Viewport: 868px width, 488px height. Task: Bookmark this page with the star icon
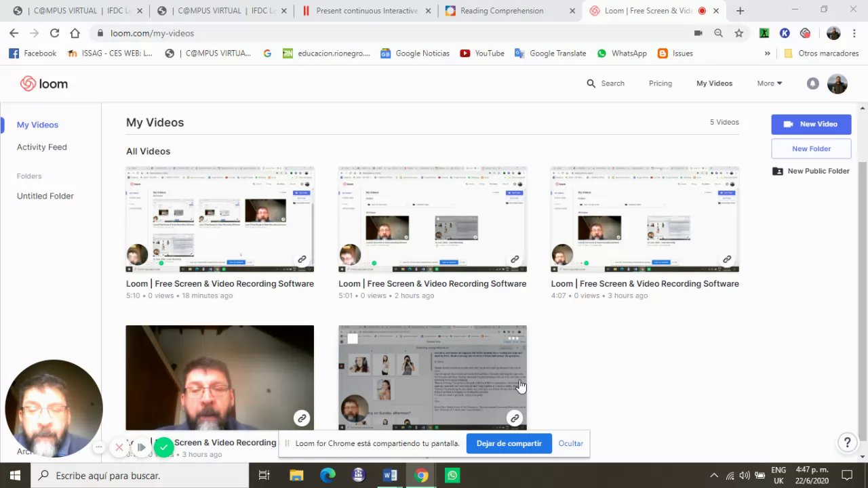click(738, 33)
